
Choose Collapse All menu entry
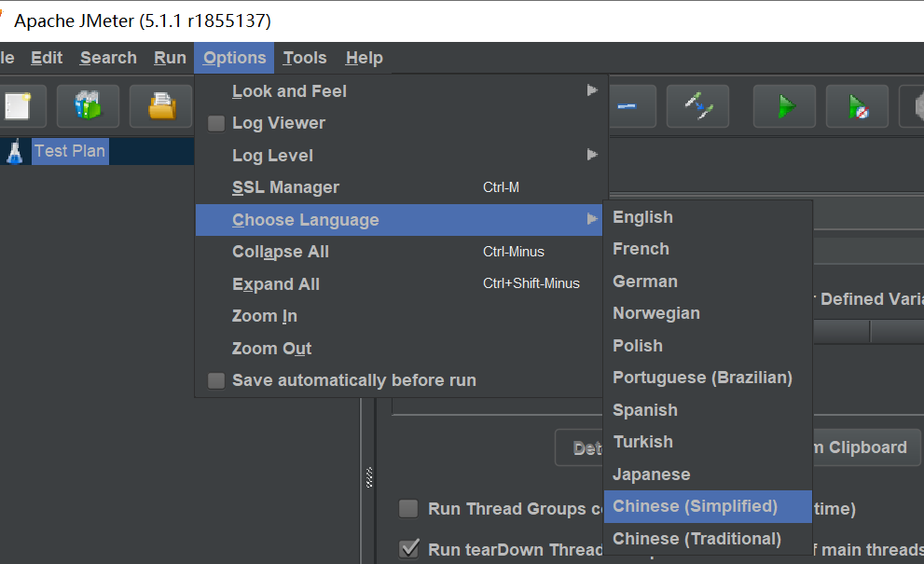point(399,252)
